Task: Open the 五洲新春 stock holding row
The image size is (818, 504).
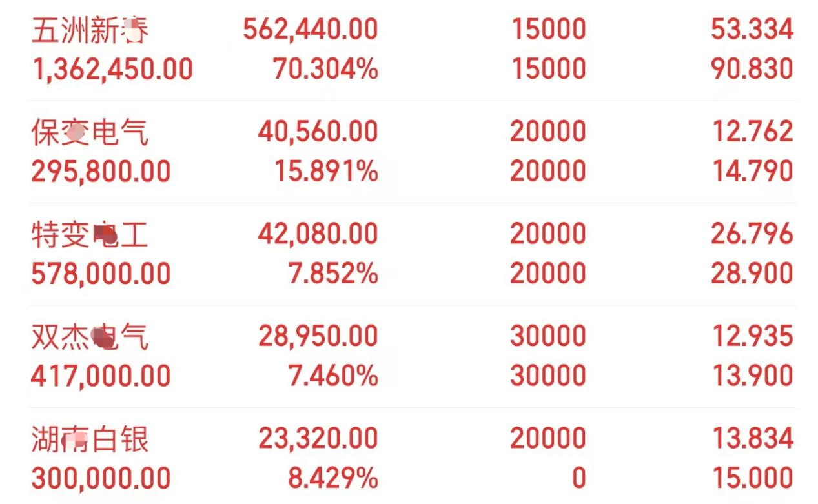Action: [x=413, y=49]
